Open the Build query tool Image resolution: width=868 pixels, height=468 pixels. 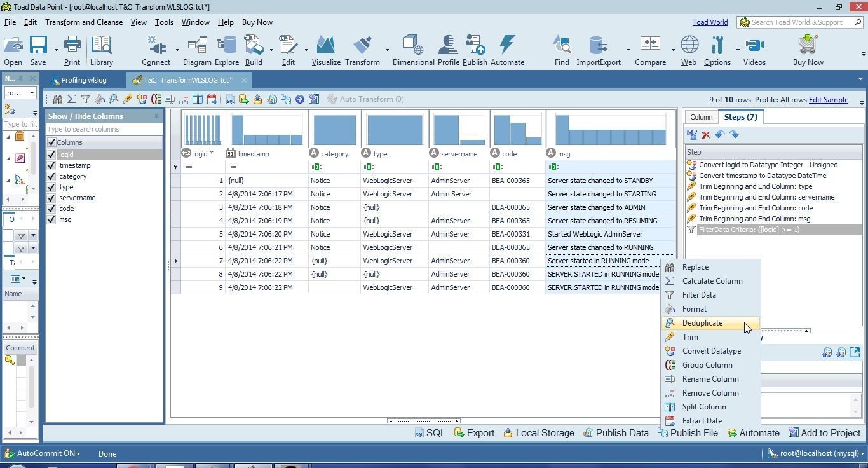coord(254,51)
